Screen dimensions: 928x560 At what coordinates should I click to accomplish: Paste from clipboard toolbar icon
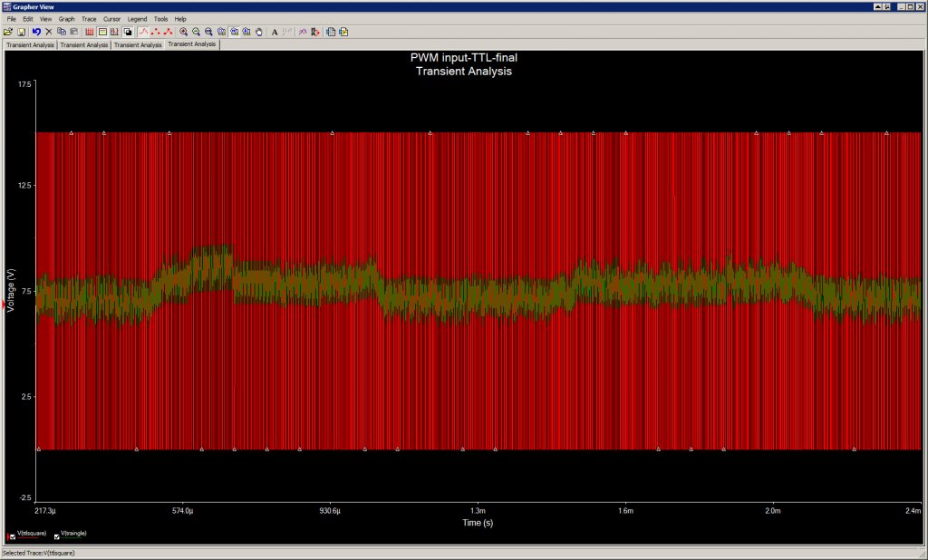[74, 32]
